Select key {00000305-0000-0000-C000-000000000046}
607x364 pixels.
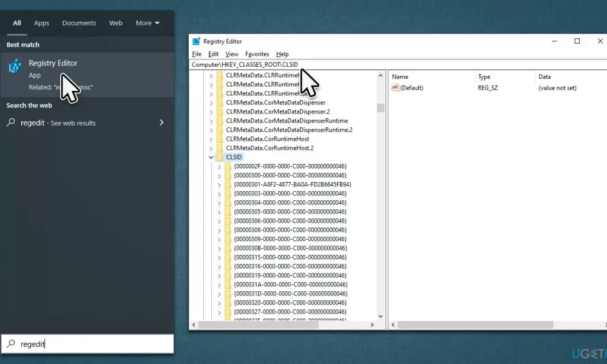pos(290,212)
